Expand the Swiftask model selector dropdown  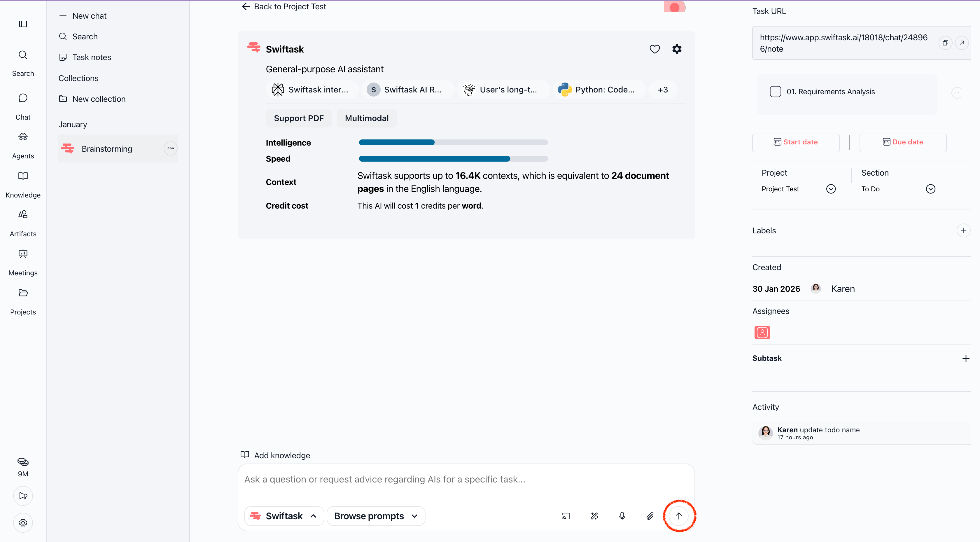[284, 516]
